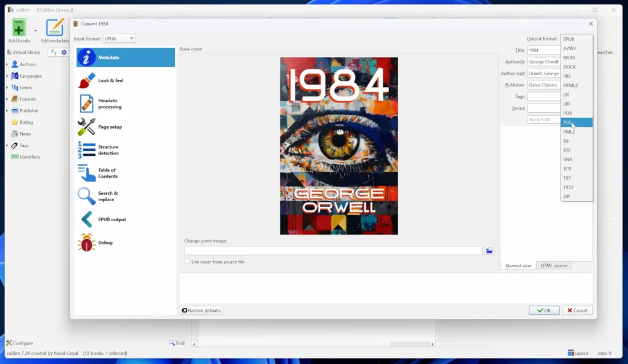Click the FT search icon beside Virtual library
The width and height of the screenshot is (628, 364).
coord(54,53)
